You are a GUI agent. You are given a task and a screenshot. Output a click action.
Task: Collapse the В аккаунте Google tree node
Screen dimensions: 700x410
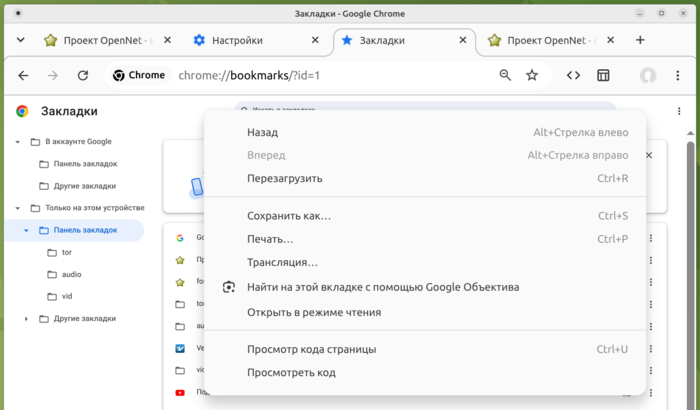coord(18,142)
